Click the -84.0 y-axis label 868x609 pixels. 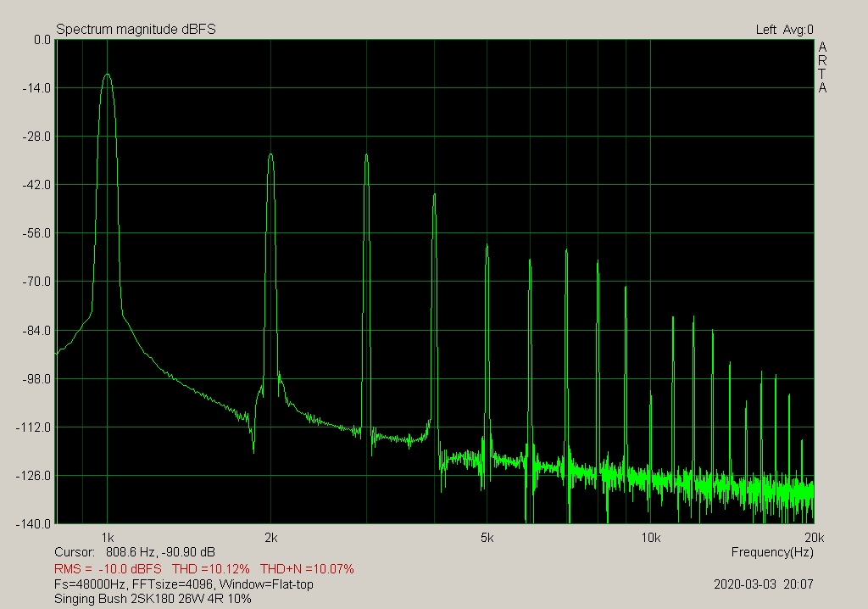(x=36, y=330)
